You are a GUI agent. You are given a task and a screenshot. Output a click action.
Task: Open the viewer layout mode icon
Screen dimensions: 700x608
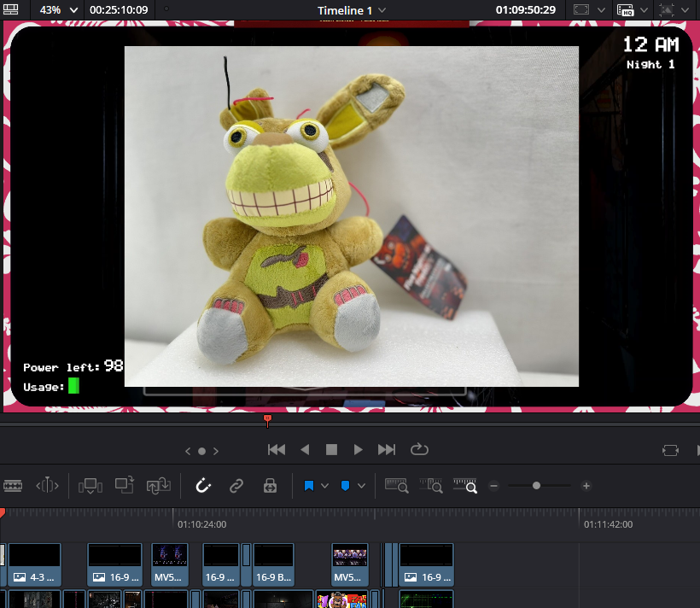tap(11, 9)
